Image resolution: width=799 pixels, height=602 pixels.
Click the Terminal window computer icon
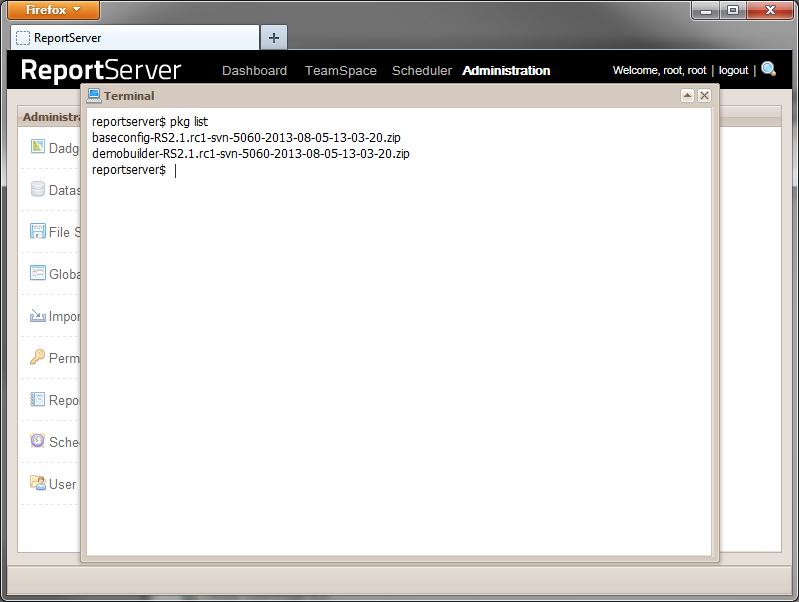(x=94, y=95)
